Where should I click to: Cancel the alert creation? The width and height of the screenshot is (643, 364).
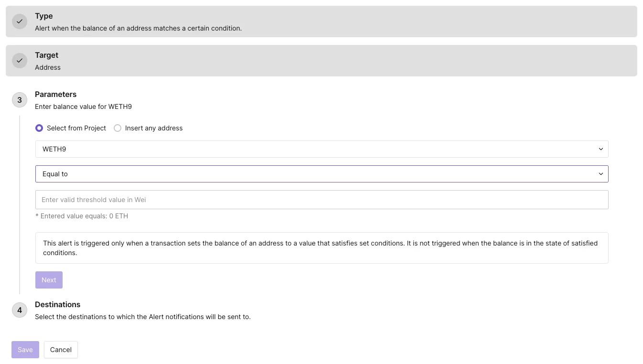61,350
